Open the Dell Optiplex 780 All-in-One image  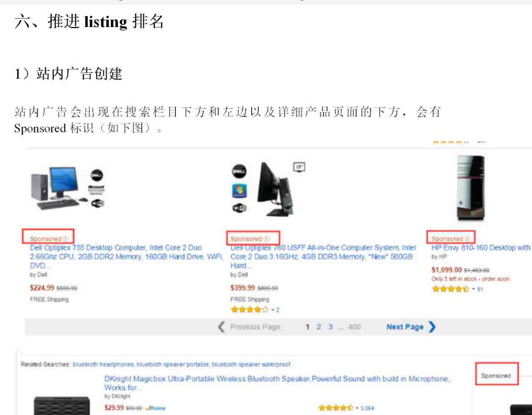click(268, 189)
